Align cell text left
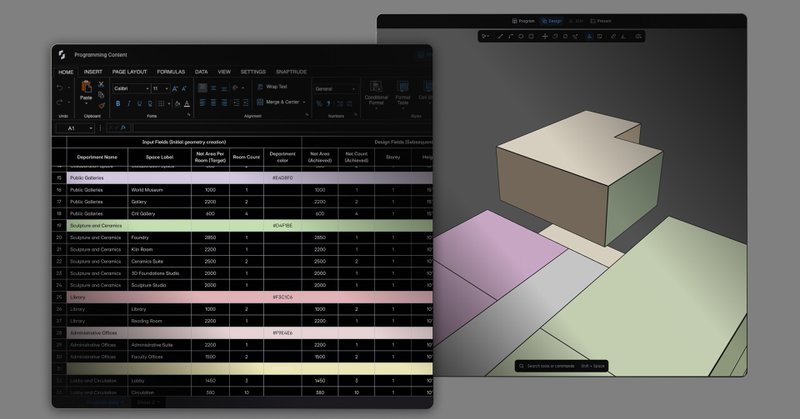 coord(203,103)
